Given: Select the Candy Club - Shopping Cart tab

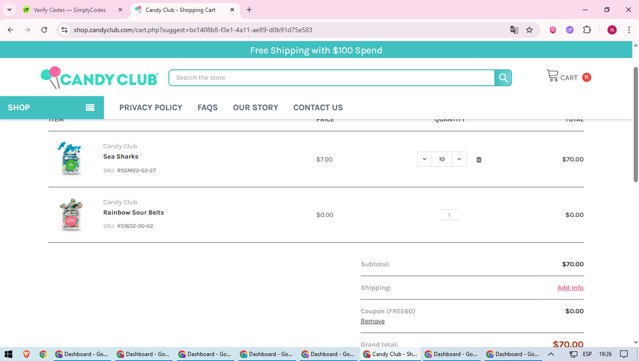Looking at the screenshot, I should pyautogui.click(x=181, y=10).
